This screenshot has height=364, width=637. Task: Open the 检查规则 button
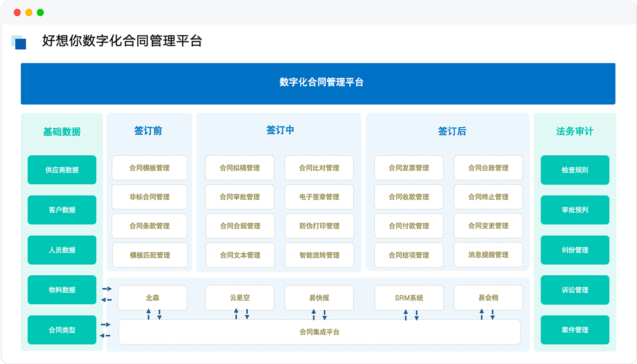pos(575,170)
